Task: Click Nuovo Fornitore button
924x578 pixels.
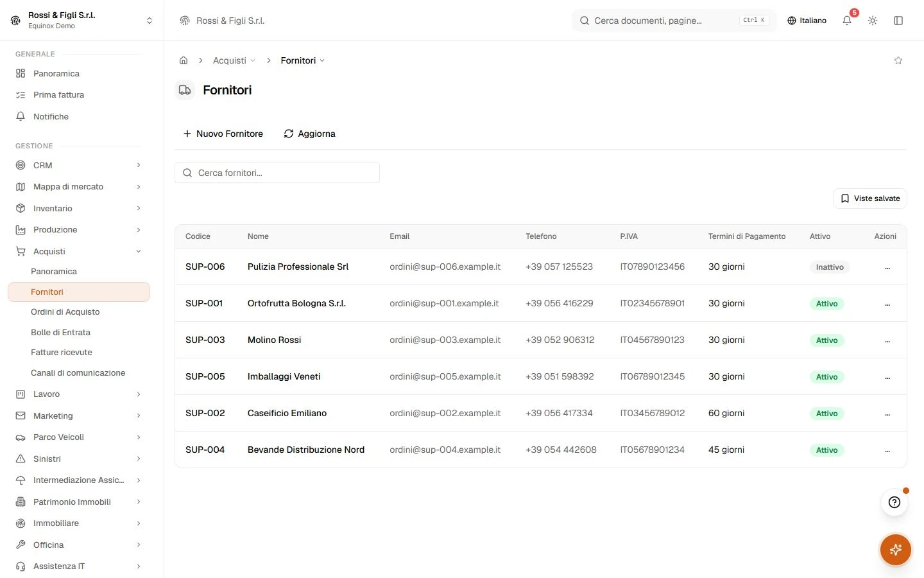Action: click(223, 134)
